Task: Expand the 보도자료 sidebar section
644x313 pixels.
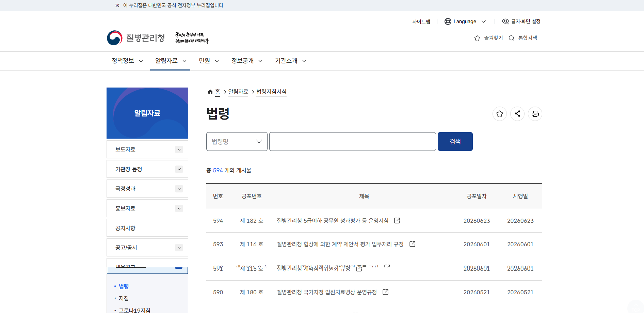Action: point(179,150)
